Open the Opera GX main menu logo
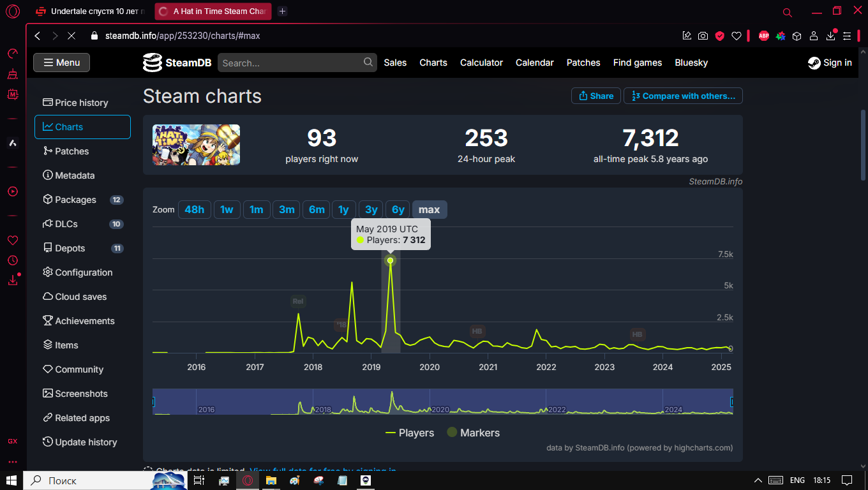868x490 pixels. click(x=12, y=11)
